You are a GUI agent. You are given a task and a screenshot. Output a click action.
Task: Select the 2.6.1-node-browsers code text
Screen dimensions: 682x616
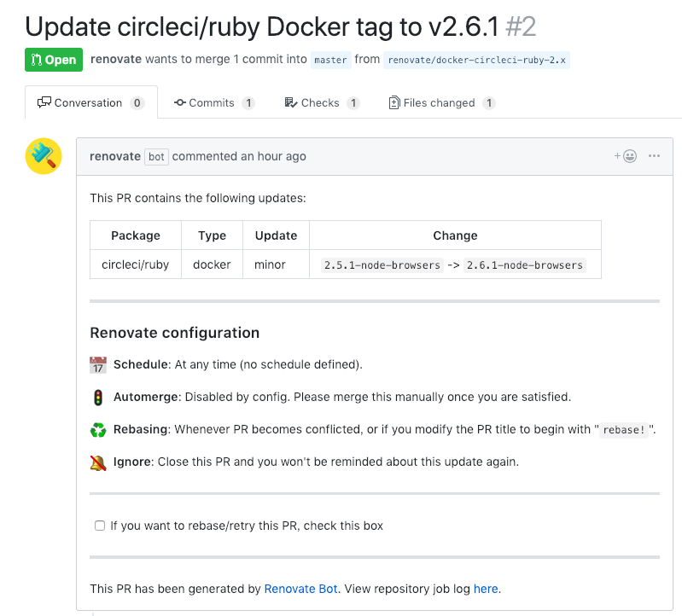[525, 264]
